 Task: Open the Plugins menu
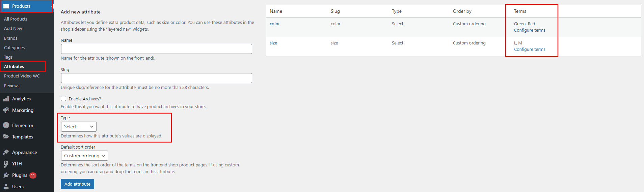pos(20,175)
